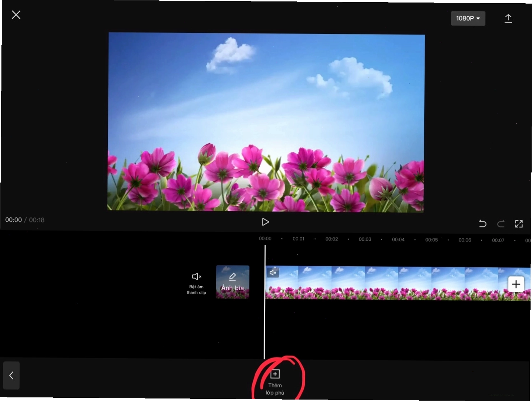Add a new clip with the plus button
This screenshot has width=532, height=401.
[x=516, y=284]
